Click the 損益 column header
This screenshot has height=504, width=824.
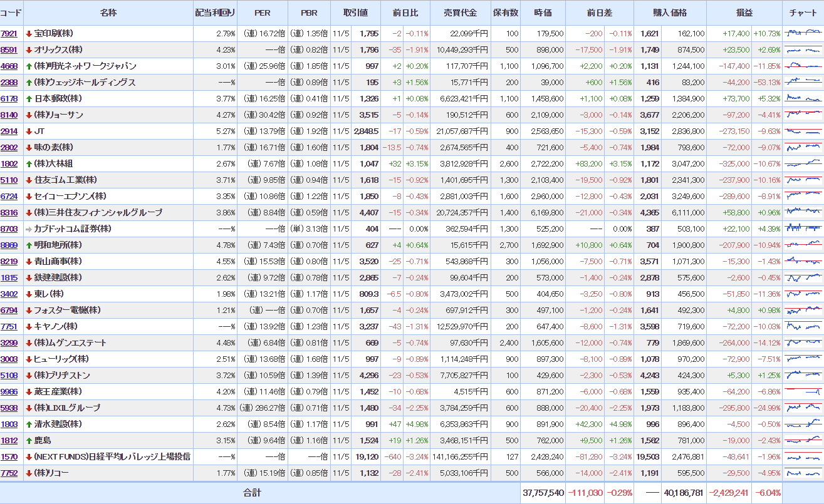(744, 13)
